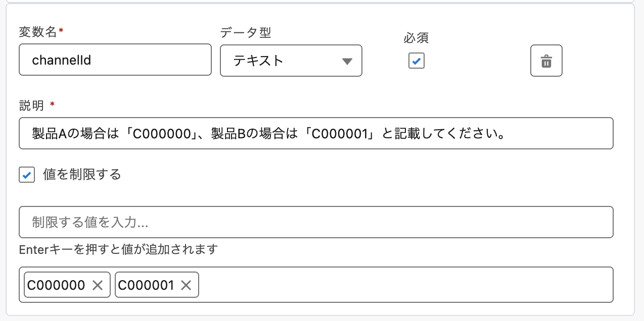Viewport: 644px width, 321px height.
Task: Toggle the 必須 checkbox
Action: 417,61
